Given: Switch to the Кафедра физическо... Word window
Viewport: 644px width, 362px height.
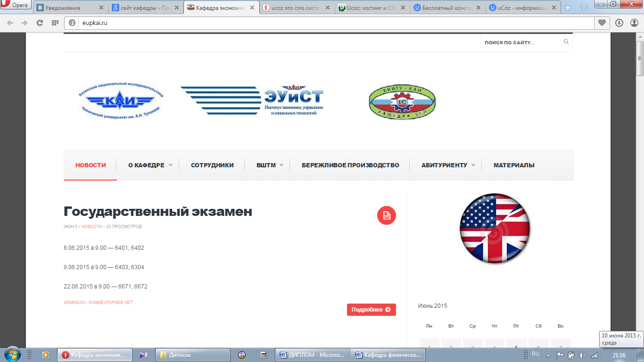Looking at the screenshot, I should pos(388,355).
